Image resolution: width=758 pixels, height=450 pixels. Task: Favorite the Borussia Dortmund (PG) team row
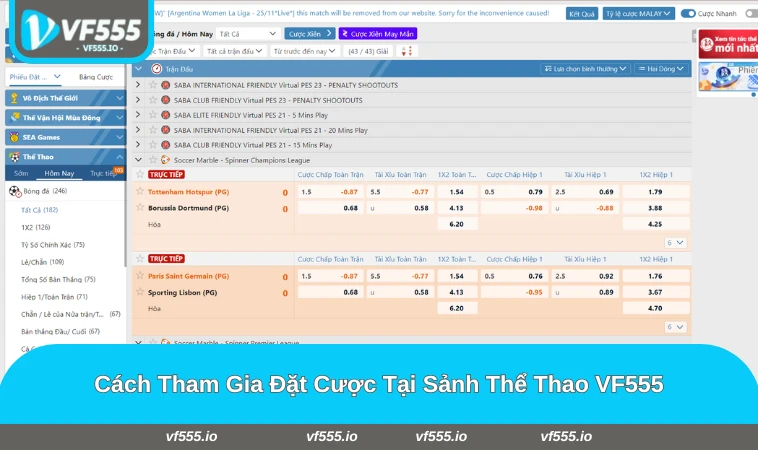140,207
